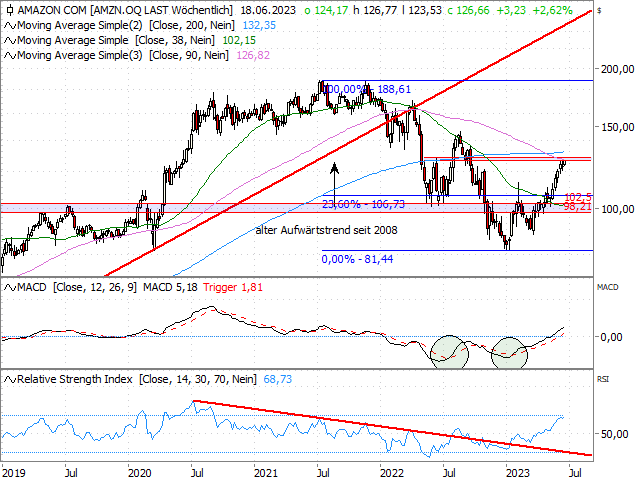The image size is (640, 480).
Task: Click the 200-period average value 132,35
Action: [259, 26]
